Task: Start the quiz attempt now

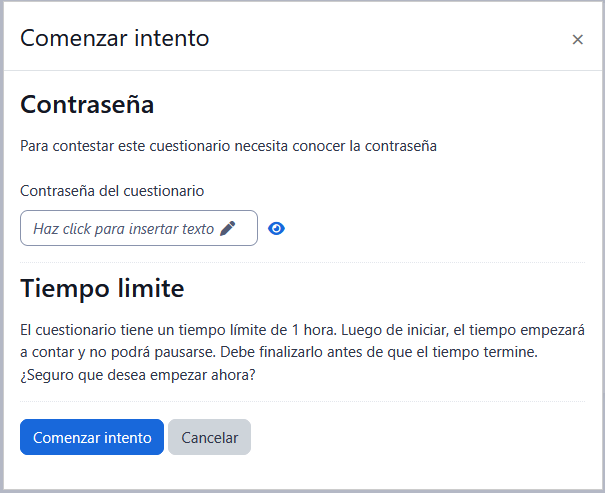Action: [x=92, y=437]
